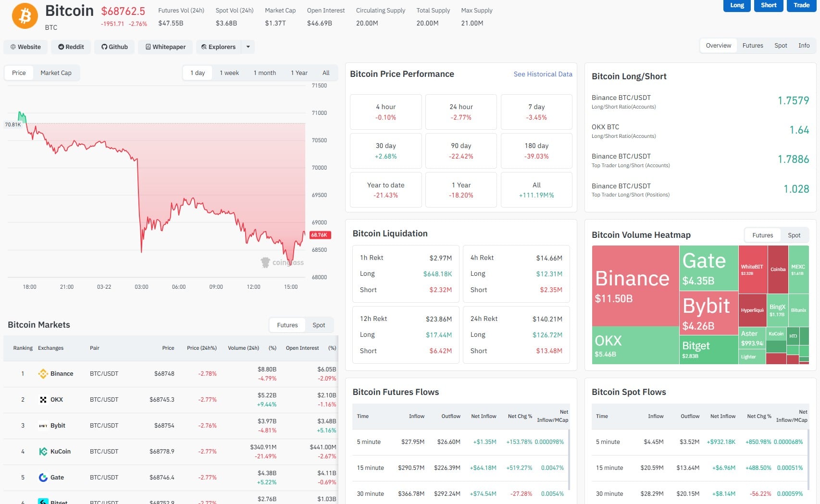This screenshot has height=504, width=820.
Task: Open See Historical Data link
Action: [x=543, y=74]
